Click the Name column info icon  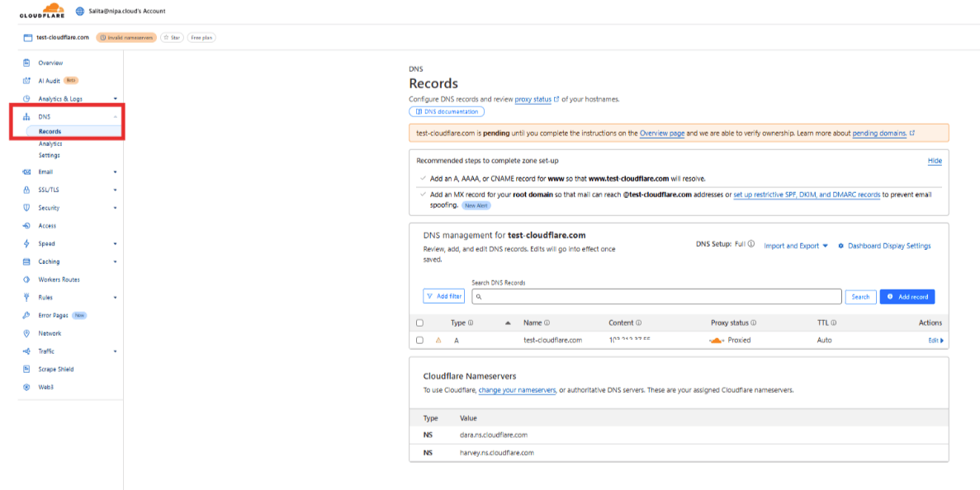pyautogui.click(x=547, y=323)
